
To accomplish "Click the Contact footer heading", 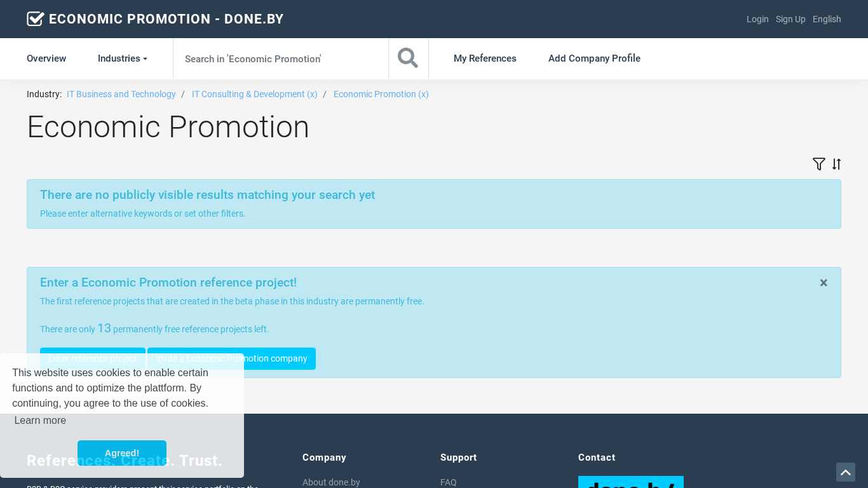I will pos(597,457).
